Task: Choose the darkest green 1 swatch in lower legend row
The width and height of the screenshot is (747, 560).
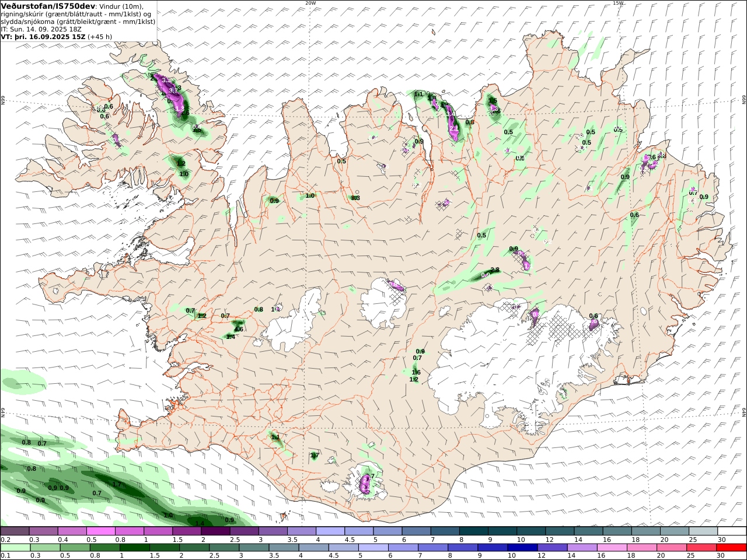Action: (x=134, y=547)
